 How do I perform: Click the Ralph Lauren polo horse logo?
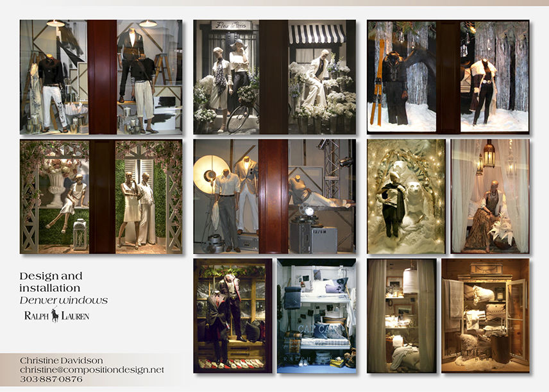pyautogui.click(x=56, y=315)
